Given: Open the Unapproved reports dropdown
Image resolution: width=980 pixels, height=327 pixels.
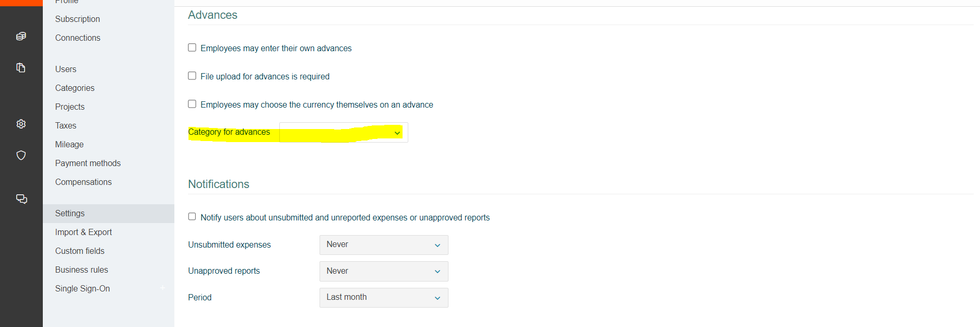Looking at the screenshot, I should (383, 272).
